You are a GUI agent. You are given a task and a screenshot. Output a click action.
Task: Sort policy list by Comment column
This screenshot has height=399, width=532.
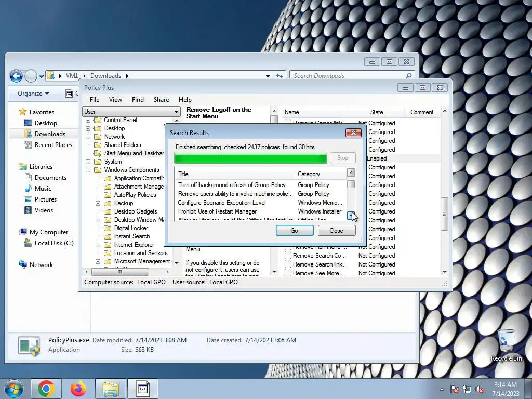pos(422,112)
